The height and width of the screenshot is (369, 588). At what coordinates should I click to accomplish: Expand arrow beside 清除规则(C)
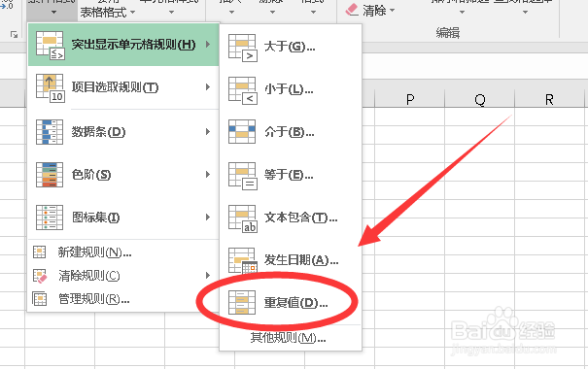(208, 276)
